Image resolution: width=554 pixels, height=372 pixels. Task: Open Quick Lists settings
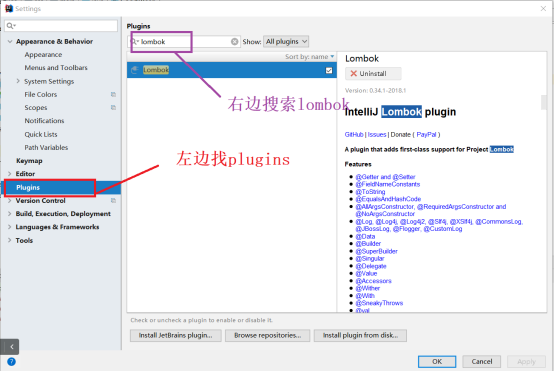click(41, 134)
